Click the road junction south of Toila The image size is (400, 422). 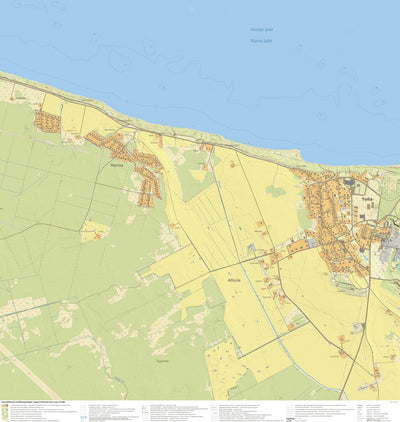tap(364, 324)
